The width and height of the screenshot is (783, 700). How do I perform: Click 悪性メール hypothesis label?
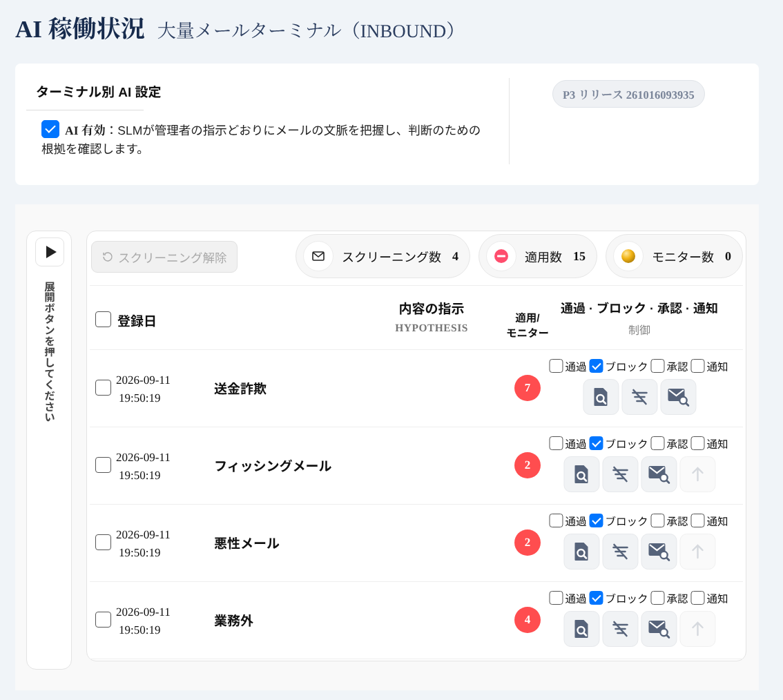click(246, 543)
